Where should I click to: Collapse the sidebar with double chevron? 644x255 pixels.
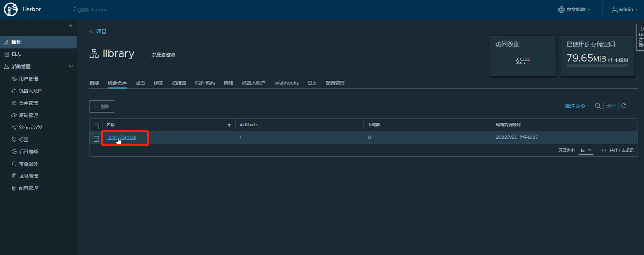click(71, 26)
